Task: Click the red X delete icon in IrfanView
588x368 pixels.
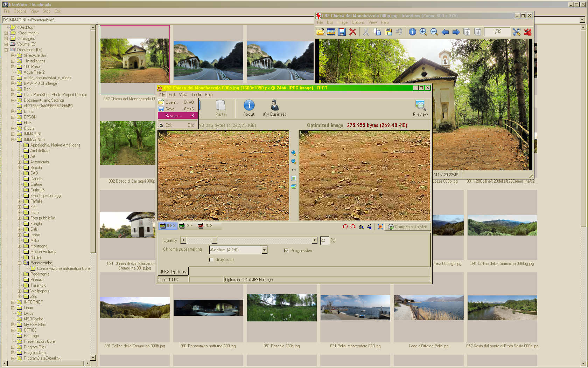Action: (x=353, y=32)
